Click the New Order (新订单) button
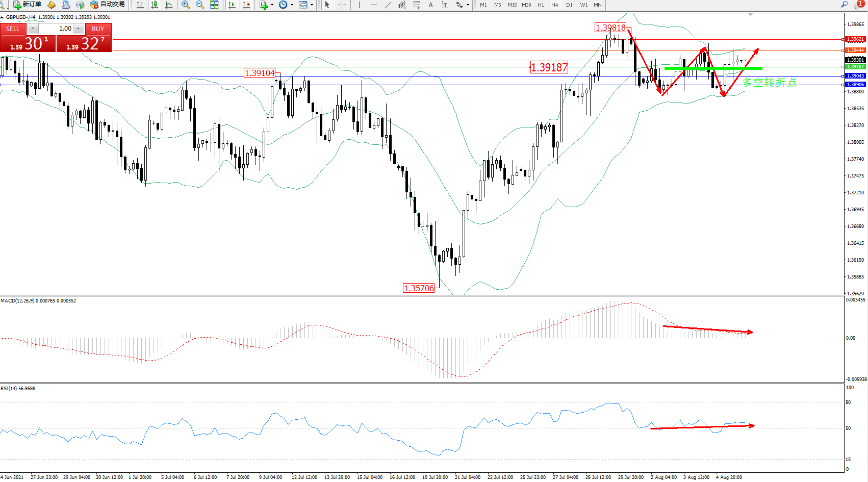The image size is (868, 482). click(x=28, y=5)
